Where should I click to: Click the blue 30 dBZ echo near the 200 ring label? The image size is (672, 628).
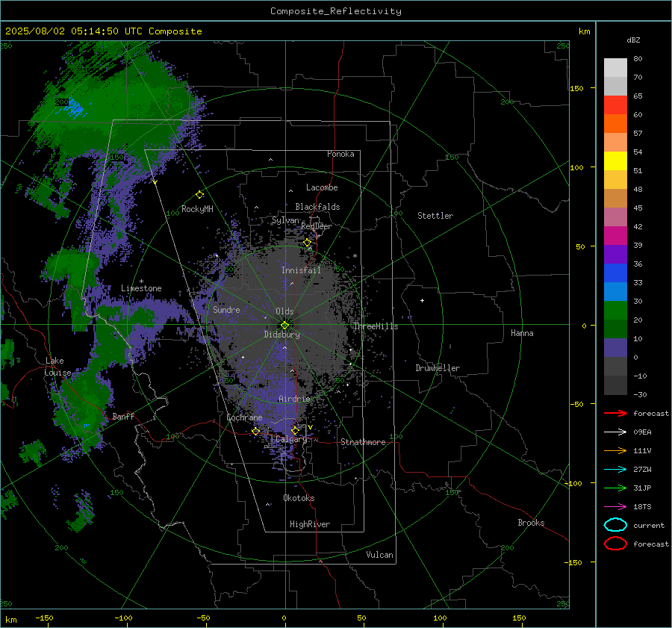coord(75,108)
